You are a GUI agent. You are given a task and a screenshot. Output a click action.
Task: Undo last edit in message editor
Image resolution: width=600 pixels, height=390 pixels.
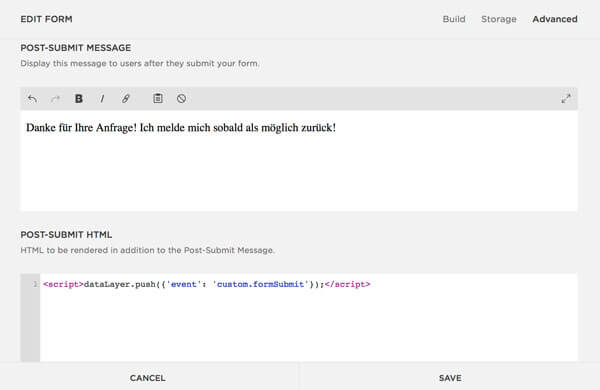[33, 99]
